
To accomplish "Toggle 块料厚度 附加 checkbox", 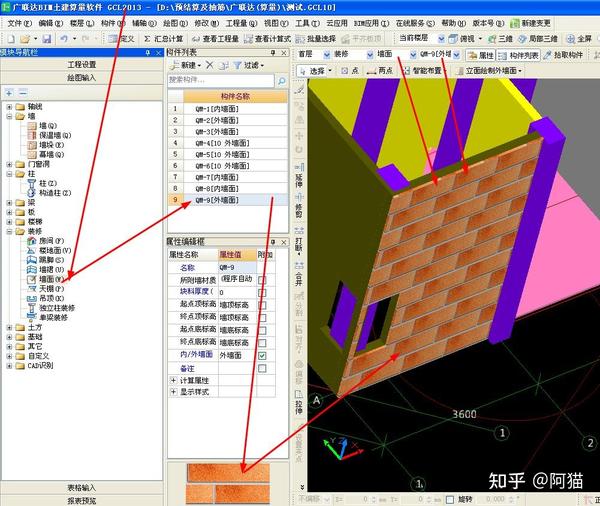I will 262,293.
